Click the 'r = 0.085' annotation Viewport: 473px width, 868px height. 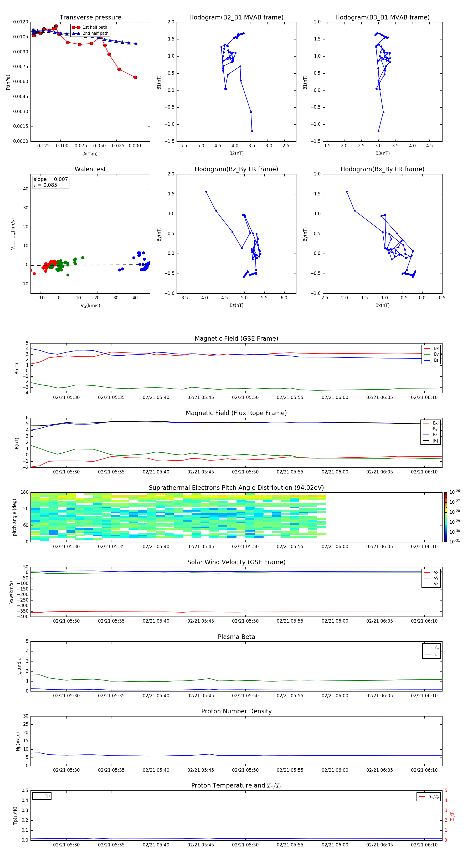click(x=45, y=185)
